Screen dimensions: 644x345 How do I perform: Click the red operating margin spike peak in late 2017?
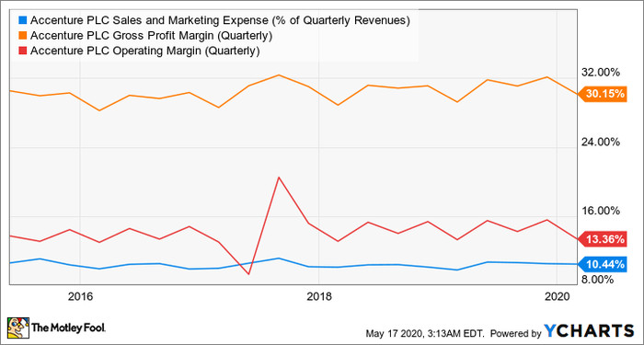click(279, 178)
